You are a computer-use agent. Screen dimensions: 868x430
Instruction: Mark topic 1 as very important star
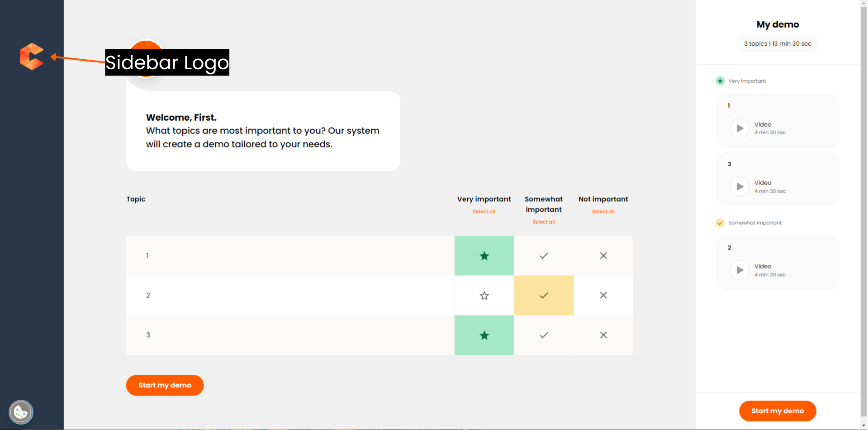pyautogui.click(x=484, y=256)
